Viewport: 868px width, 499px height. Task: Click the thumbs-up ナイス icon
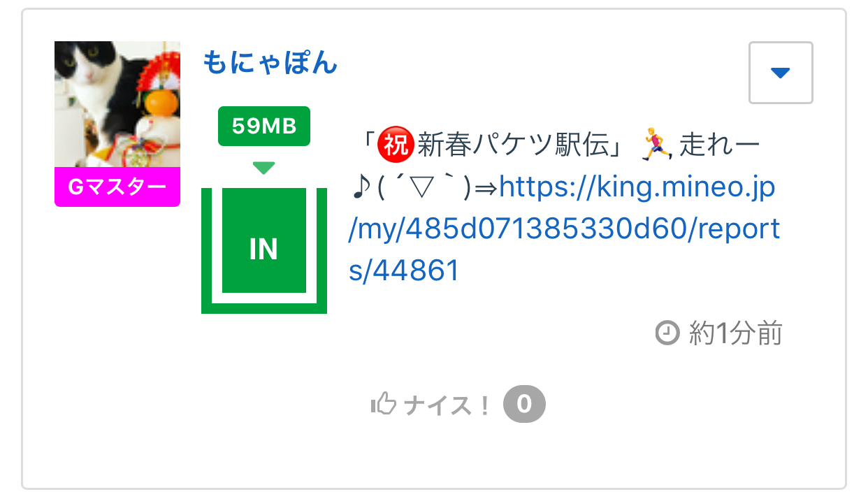pos(384,404)
